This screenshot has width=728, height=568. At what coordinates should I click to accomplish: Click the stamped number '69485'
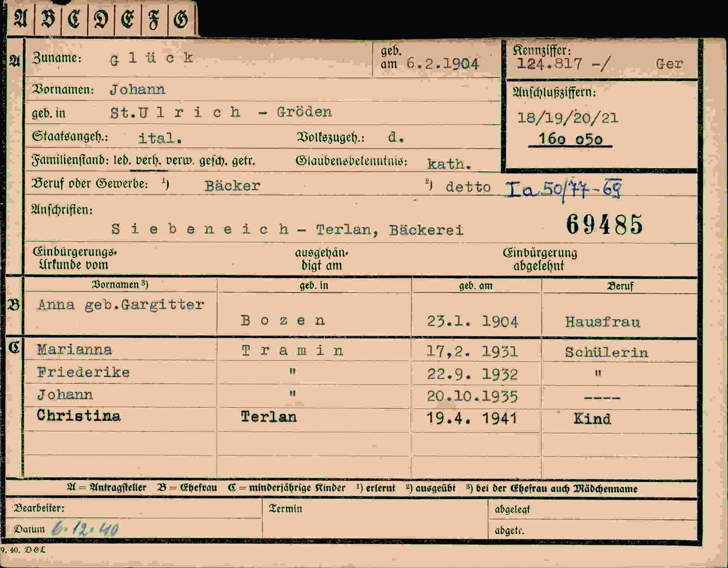tap(604, 224)
